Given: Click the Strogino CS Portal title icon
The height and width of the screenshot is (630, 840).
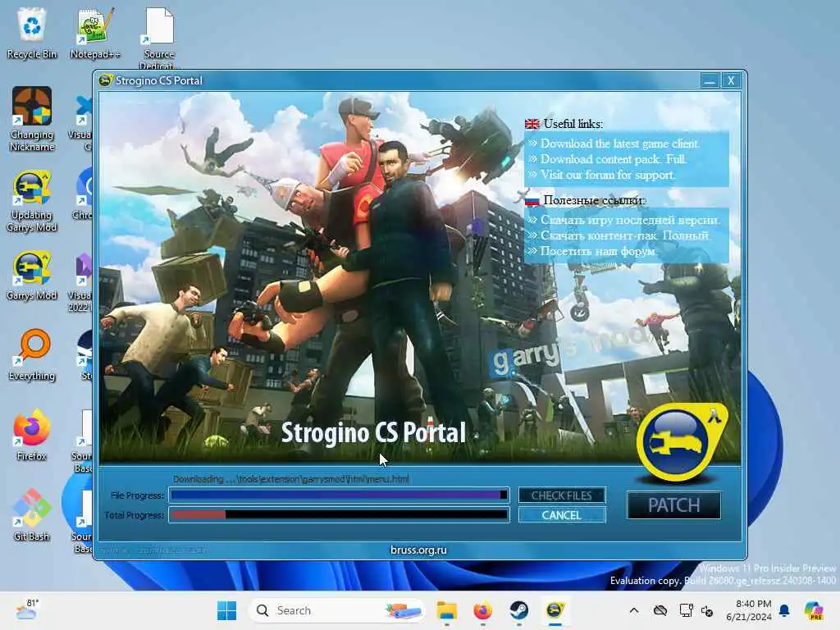Looking at the screenshot, I should 105,80.
